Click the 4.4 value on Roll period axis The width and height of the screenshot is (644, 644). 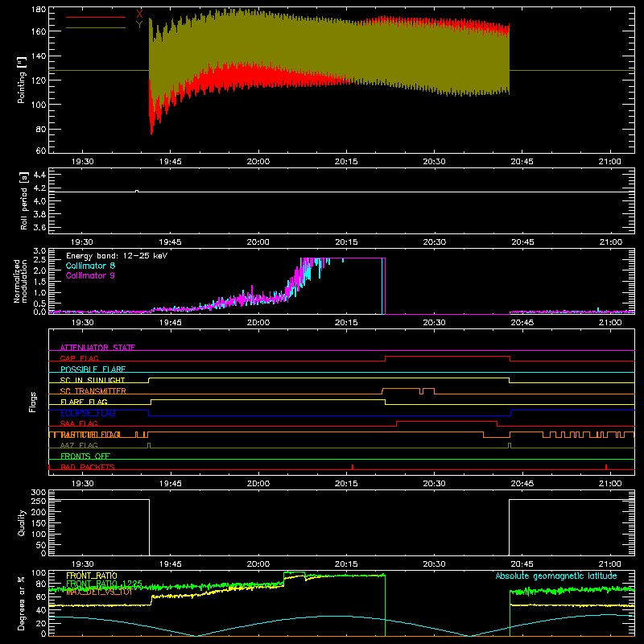pos(39,175)
